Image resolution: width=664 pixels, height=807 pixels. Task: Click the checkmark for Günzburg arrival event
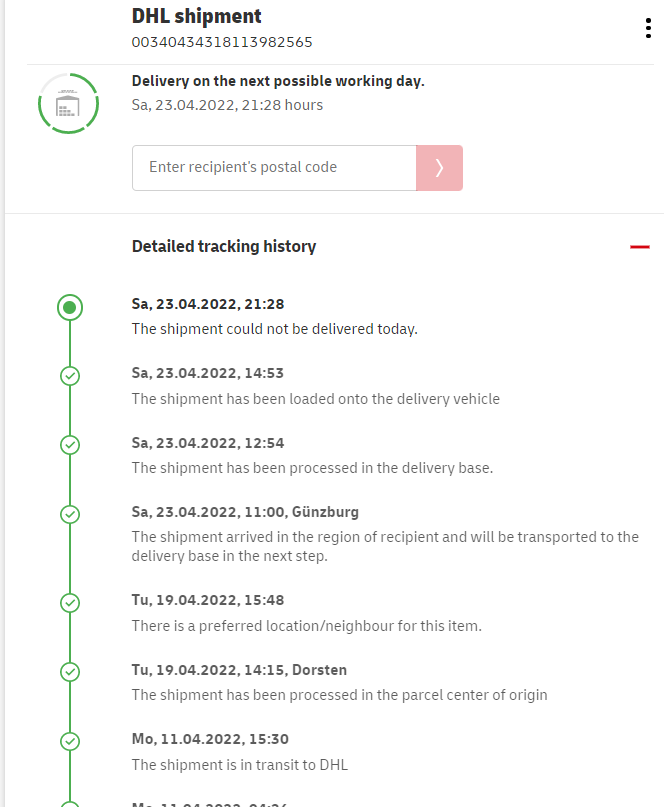click(70, 514)
